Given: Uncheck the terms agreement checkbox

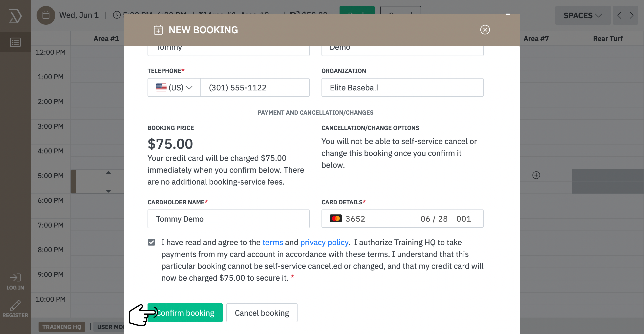Looking at the screenshot, I should click(151, 242).
